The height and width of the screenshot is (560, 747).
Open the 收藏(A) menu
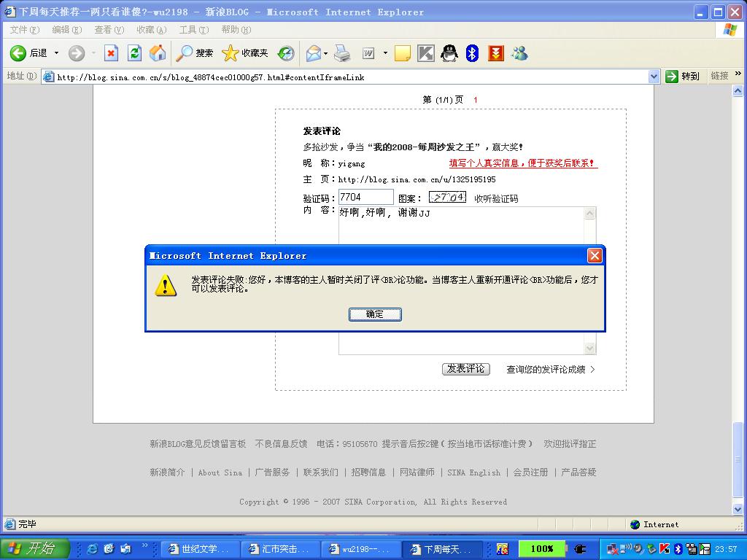pos(152,29)
